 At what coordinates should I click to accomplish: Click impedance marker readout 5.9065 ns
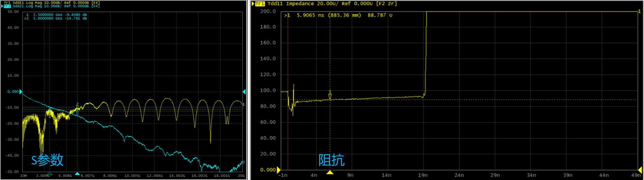pyautogui.click(x=306, y=15)
